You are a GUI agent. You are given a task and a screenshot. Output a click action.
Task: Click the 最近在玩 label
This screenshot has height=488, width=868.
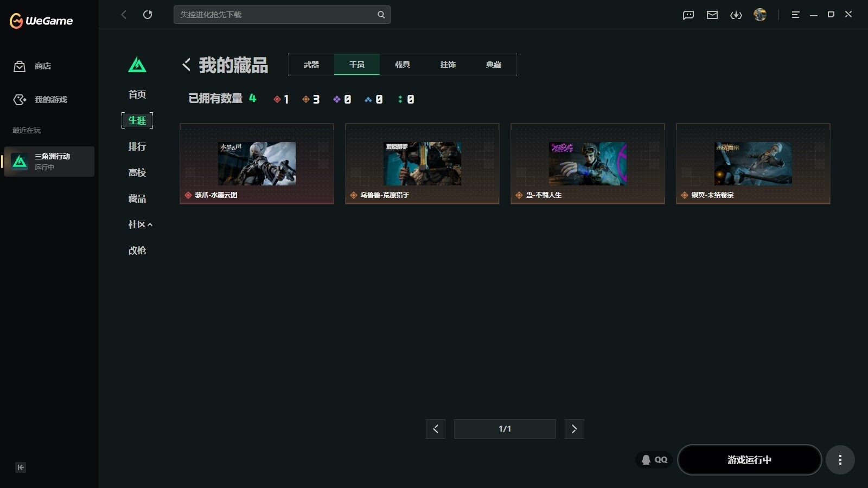click(x=27, y=130)
